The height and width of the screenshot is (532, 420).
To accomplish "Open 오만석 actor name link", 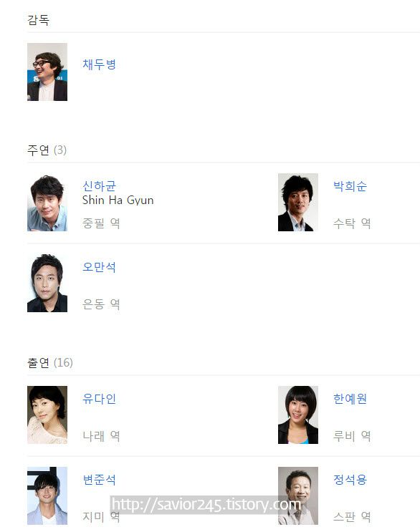I will click(x=99, y=267).
